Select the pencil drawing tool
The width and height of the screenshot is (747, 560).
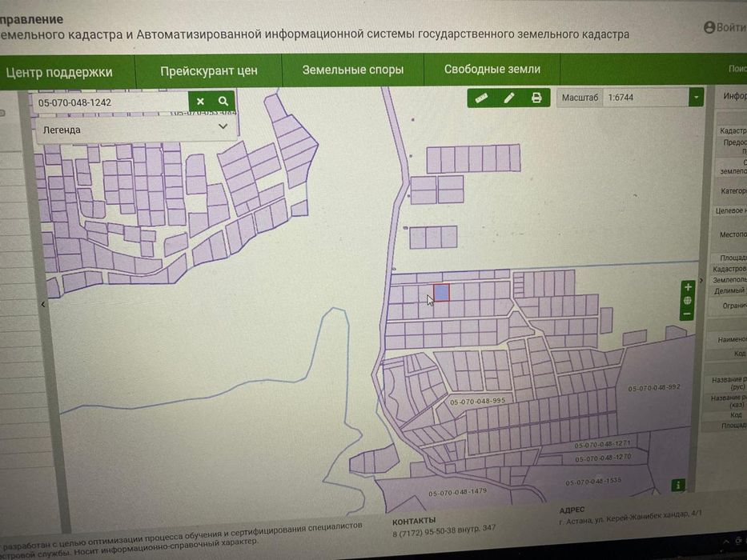click(x=508, y=98)
